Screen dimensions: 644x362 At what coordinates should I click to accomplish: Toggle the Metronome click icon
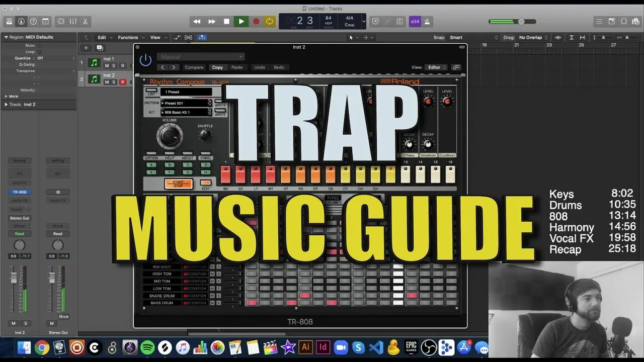[x=427, y=21]
